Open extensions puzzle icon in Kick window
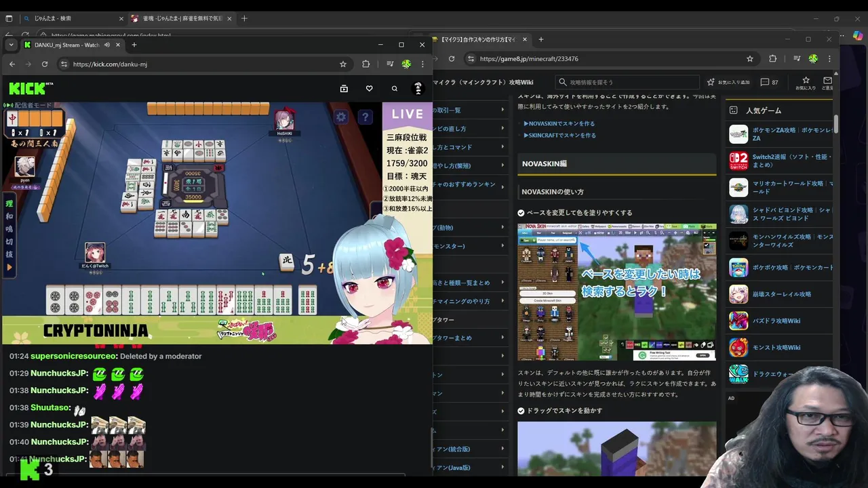Screen dimensions: 868x488 coord(366,64)
